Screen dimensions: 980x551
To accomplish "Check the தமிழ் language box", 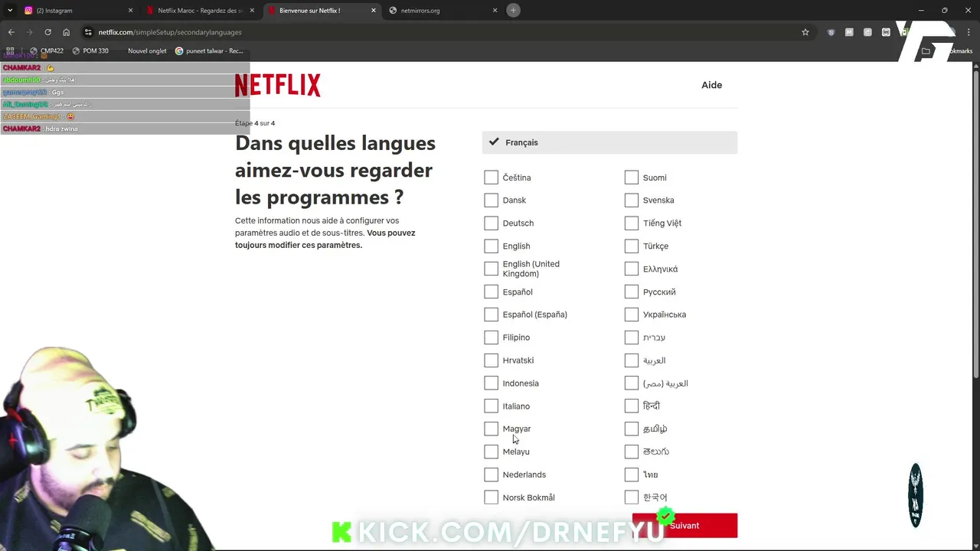I will click(x=631, y=429).
